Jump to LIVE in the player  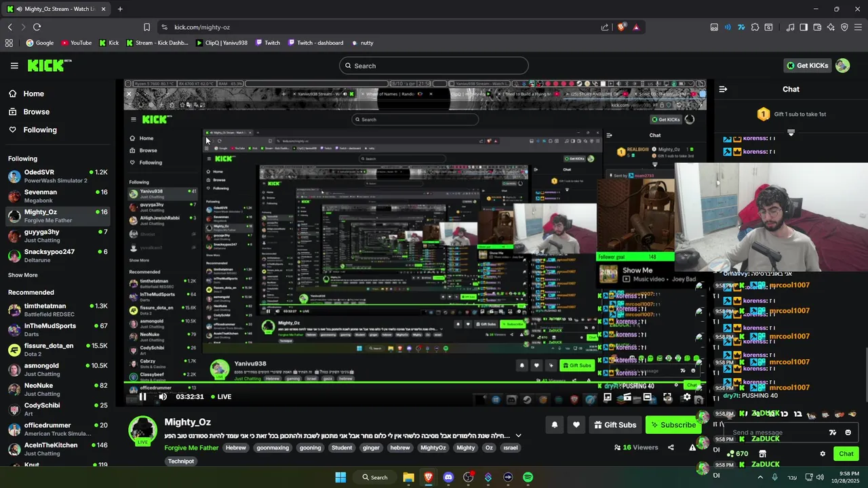pyautogui.click(x=221, y=397)
